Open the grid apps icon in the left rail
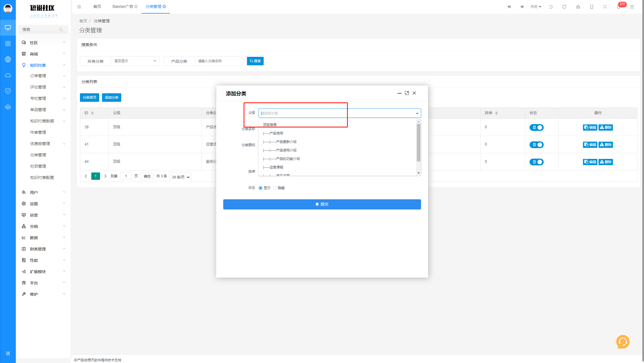 tap(8, 44)
